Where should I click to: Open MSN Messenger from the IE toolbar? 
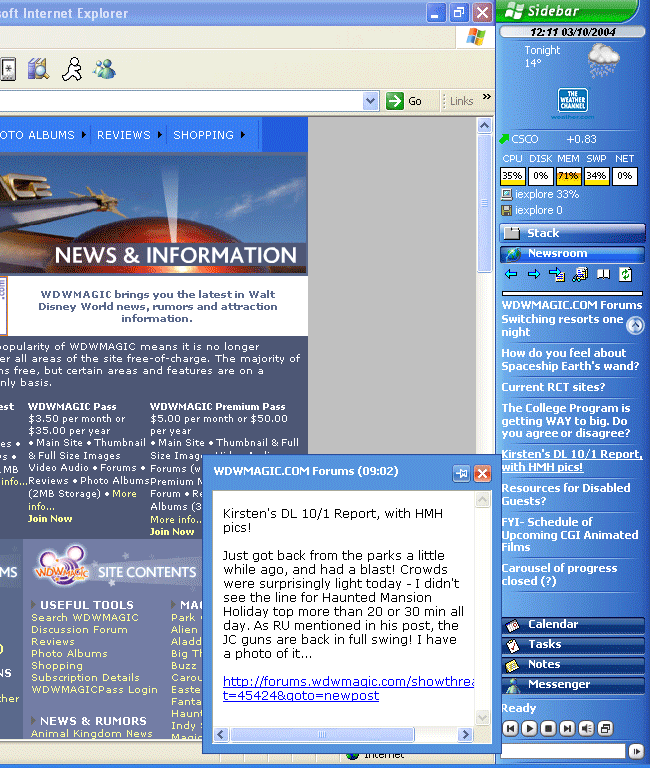point(104,69)
